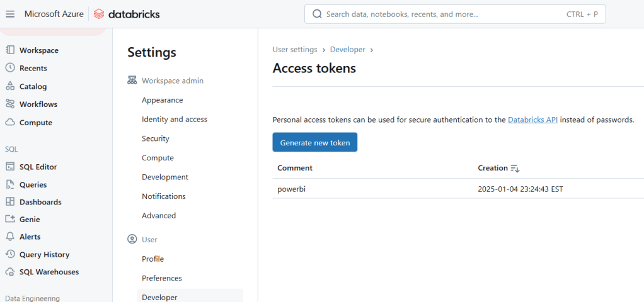Click the Genie icon in sidebar
The height and width of the screenshot is (302, 644).
pyautogui.click(x=10, y=220)
